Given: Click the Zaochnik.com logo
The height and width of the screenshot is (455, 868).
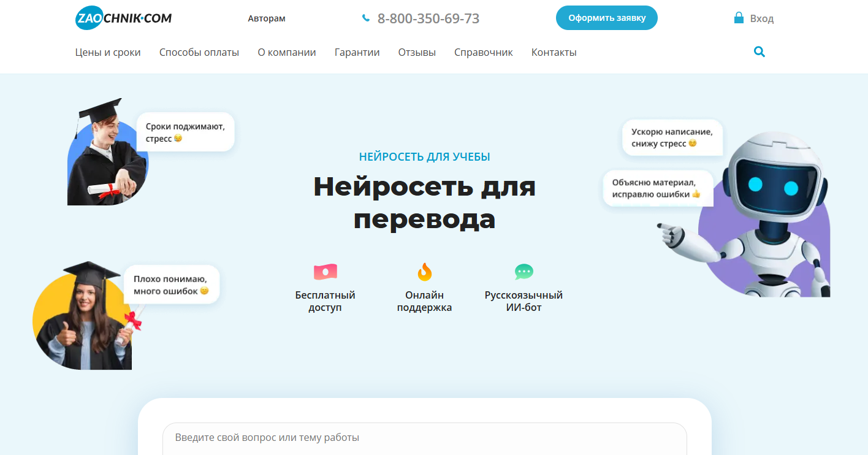Looking at the screenshot, I should (123, 18).
